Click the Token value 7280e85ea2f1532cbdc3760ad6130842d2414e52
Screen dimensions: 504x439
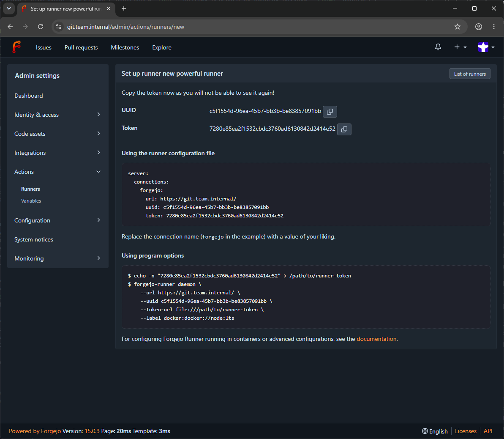[x=272, y=129]
